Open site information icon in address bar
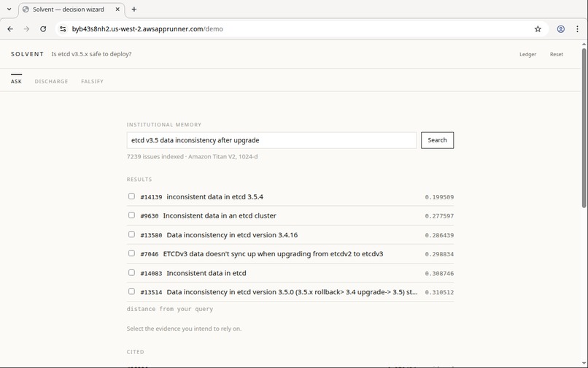Image resolution: width=588 pixels, height=368 pixels. click(63, 29)
